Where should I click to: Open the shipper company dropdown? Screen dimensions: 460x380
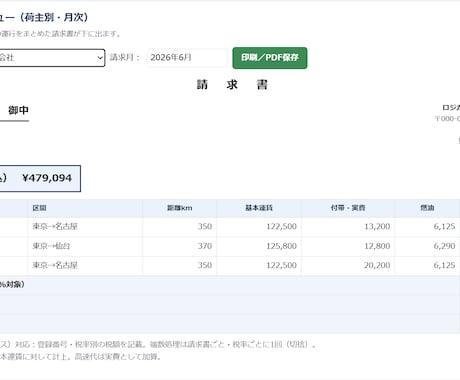click(52, 58)
